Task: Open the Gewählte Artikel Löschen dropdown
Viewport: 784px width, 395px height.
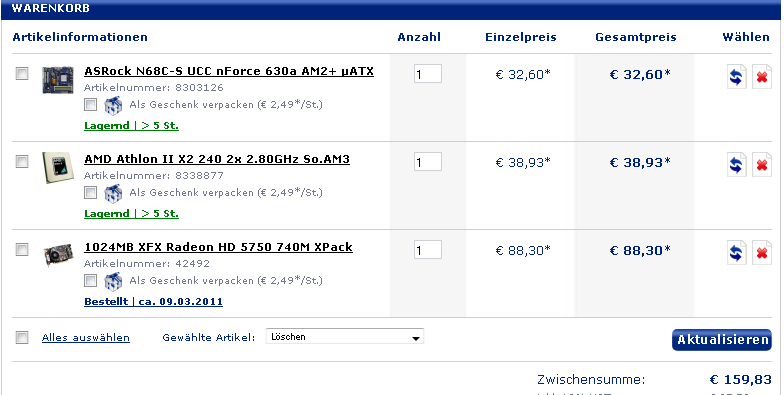Action: pos(345,337)
